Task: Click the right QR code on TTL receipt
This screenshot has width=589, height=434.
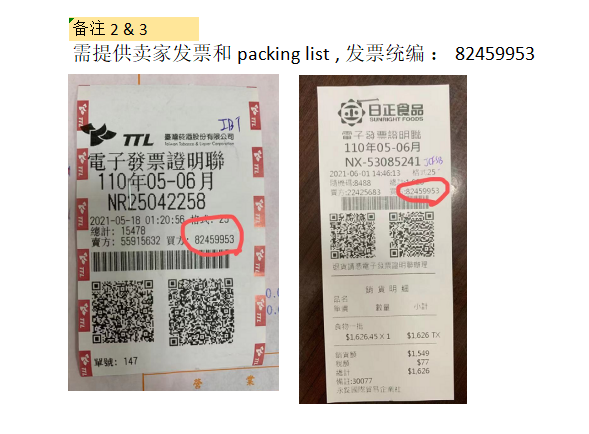Action: pos(201,312)
